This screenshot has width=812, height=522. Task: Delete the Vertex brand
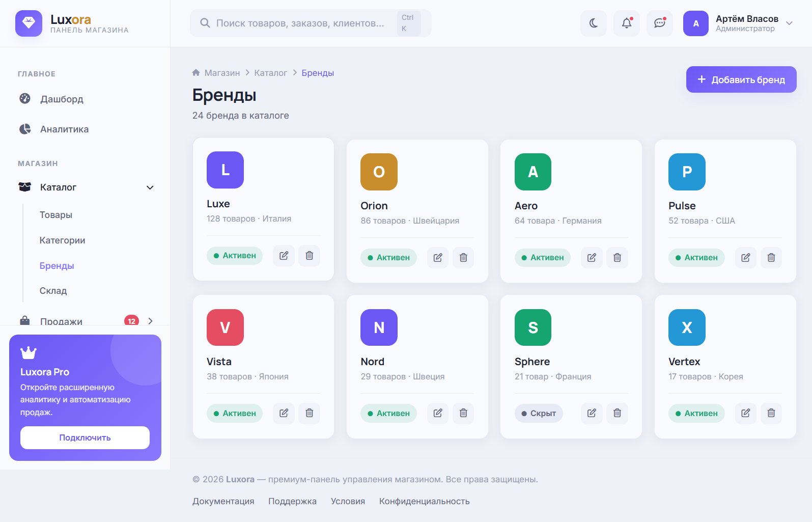pyautogui.click(x=771, y=414)
